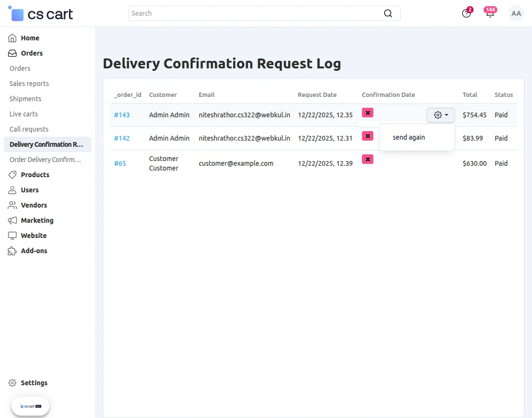Open order #65 details link
Viewport: 532px width, 418px height.
pos(120,163)
